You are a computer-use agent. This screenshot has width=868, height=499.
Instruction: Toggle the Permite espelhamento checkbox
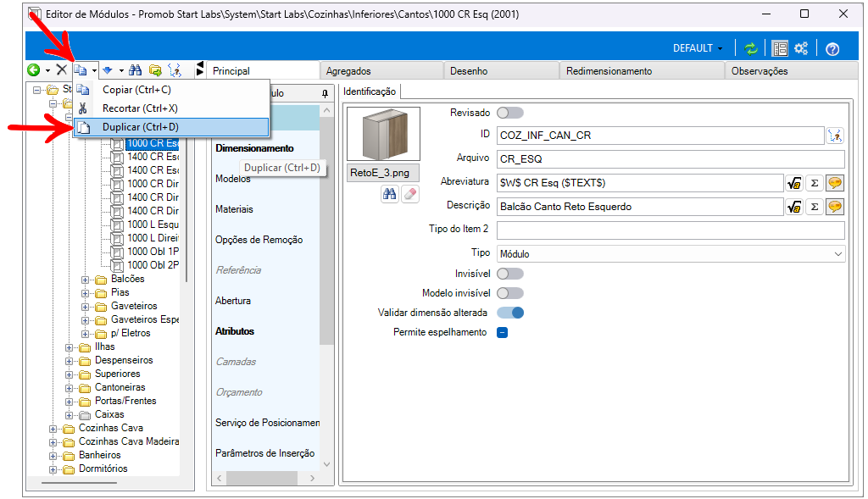click(502, 332)
